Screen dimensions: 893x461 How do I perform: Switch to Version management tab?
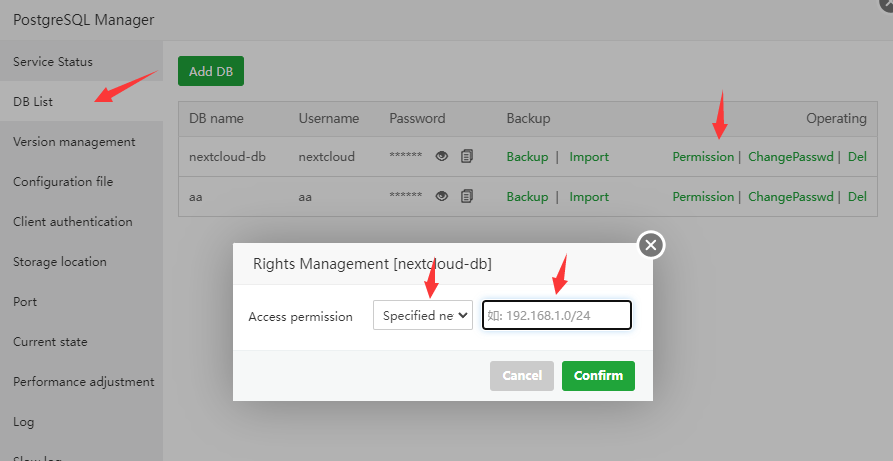pos(74,142)
